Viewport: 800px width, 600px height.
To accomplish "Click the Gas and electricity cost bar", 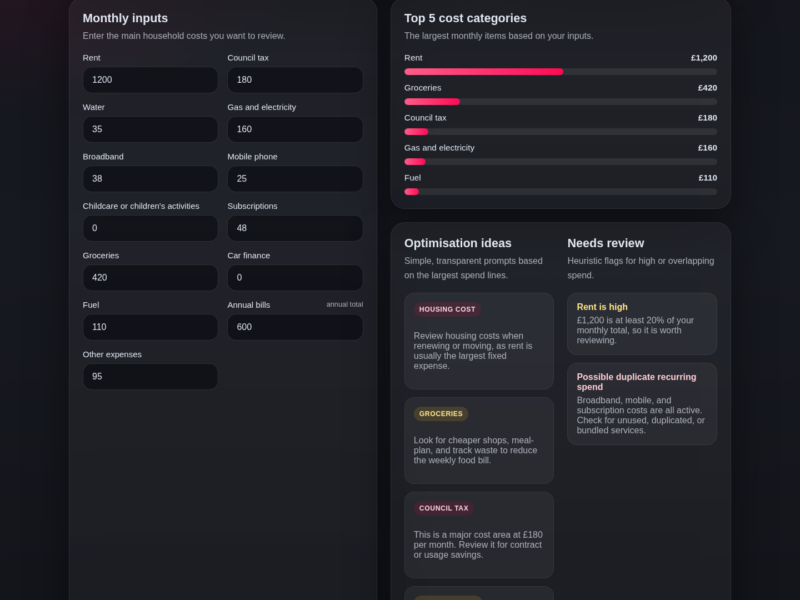I will 560,162.
